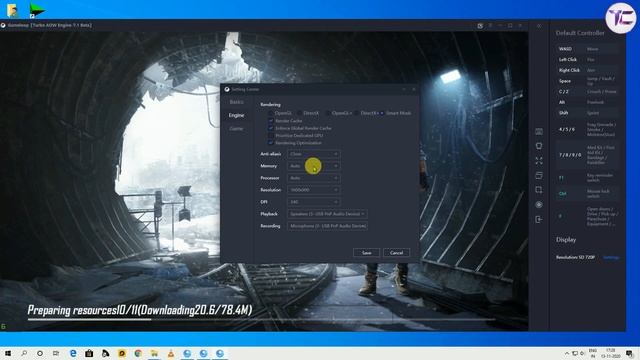The image size is (640, 360).
Task: Open the Windows Start menu
Action: tap(8, 353)
